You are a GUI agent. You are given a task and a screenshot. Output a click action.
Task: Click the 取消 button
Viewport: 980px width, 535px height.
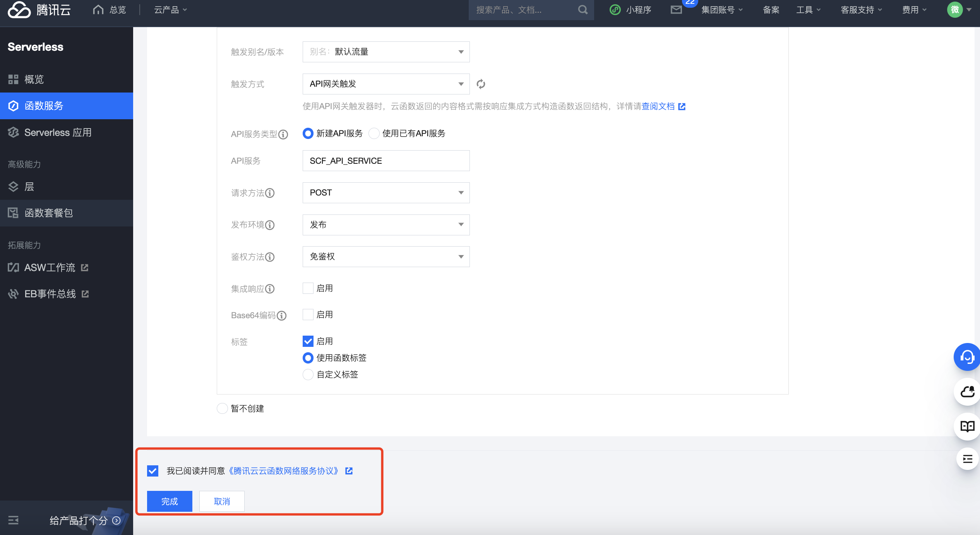pos(222,501)
